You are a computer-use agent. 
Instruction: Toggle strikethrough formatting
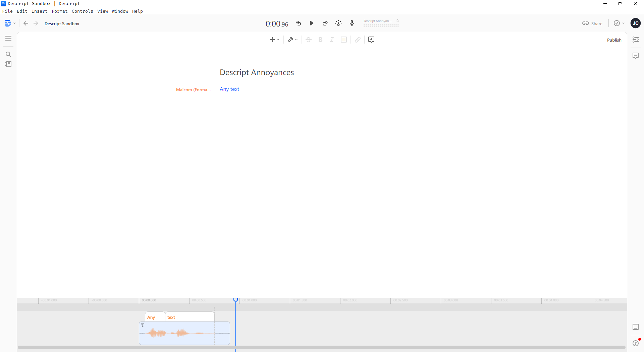309,40
